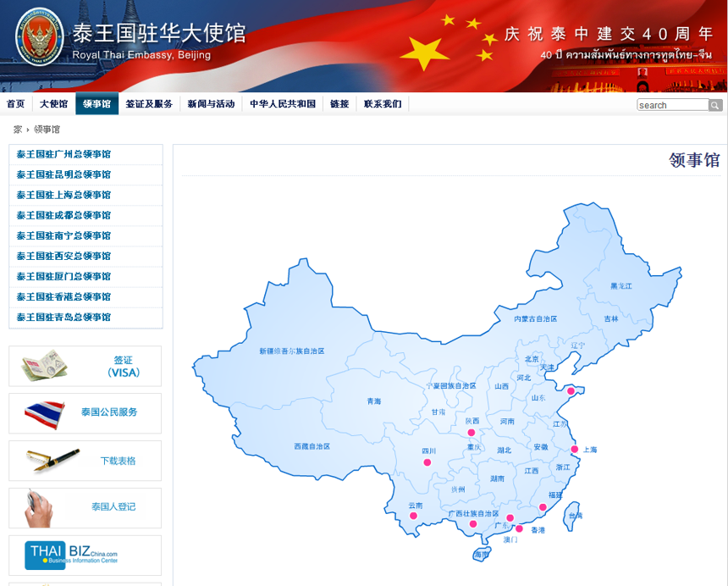
Task: Select the pink dot in Shandong province
Action: 571,391
